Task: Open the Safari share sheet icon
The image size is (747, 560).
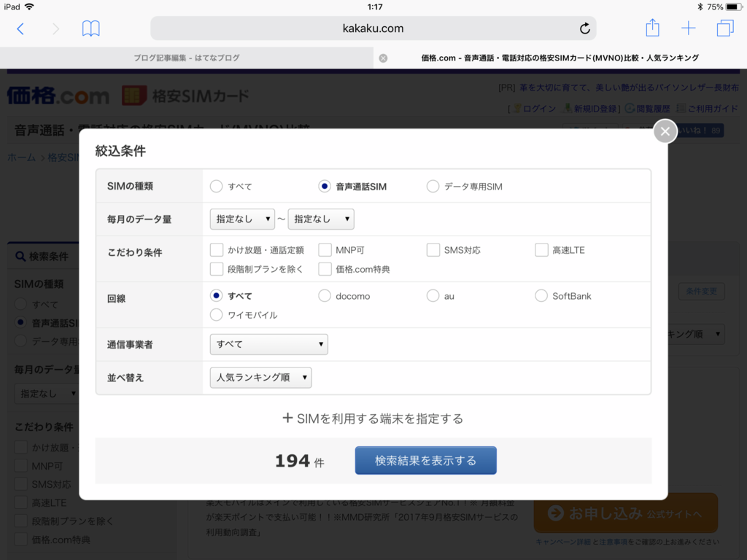Action: tap(652, 28)
